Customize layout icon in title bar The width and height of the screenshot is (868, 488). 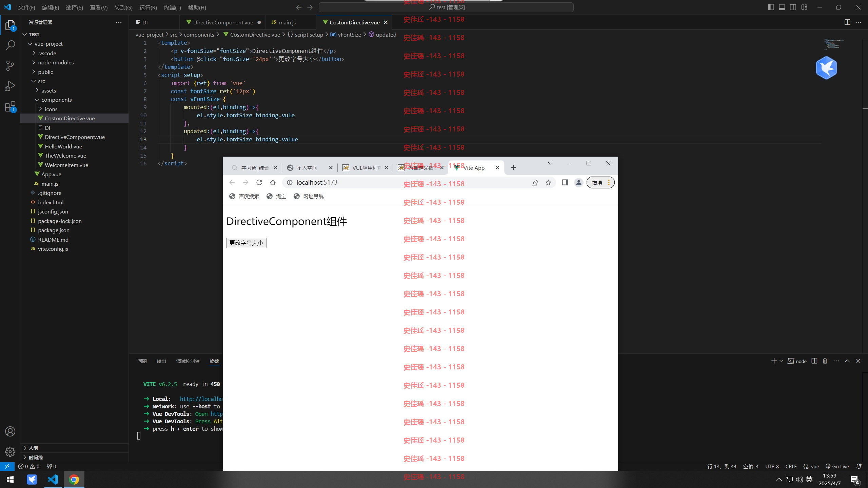coord(804,7)
